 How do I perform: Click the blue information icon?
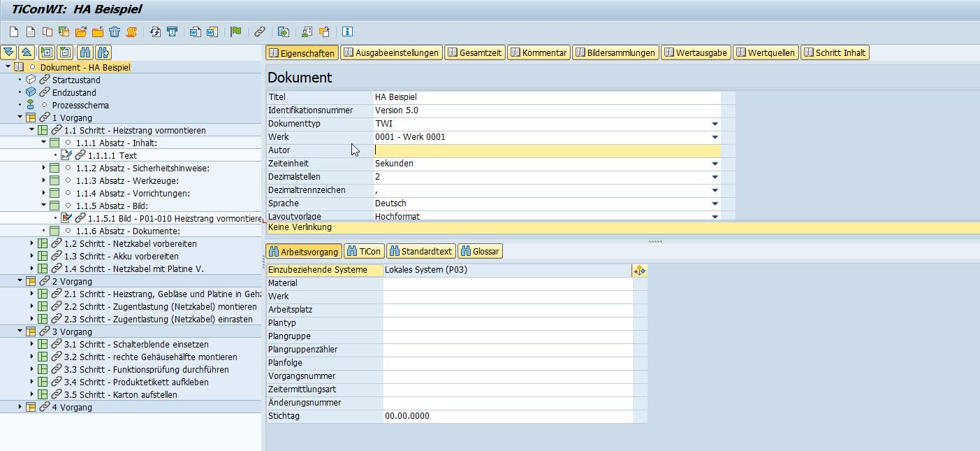[347, 31]
